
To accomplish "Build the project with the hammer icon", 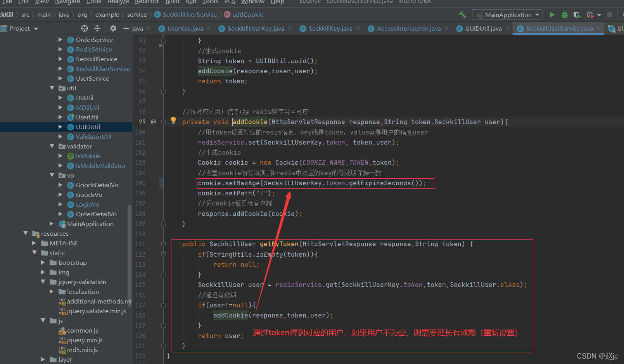I will click(x=462, y=15).
